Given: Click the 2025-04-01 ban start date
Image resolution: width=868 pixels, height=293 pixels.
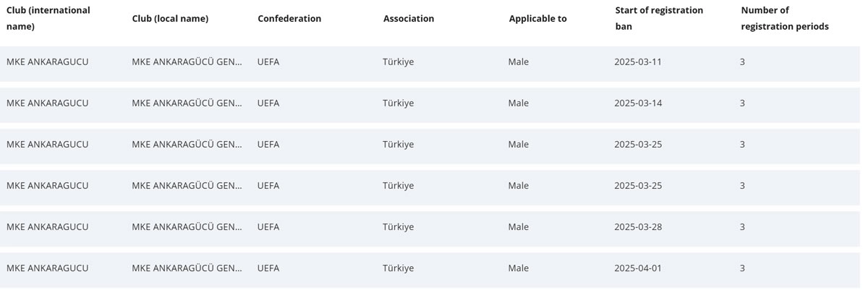Looking at the screenshot, I should [x=638, y=268].
